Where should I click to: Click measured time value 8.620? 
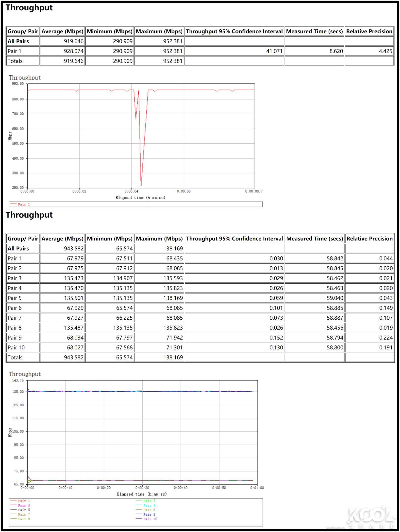click(x=336, y=51)
